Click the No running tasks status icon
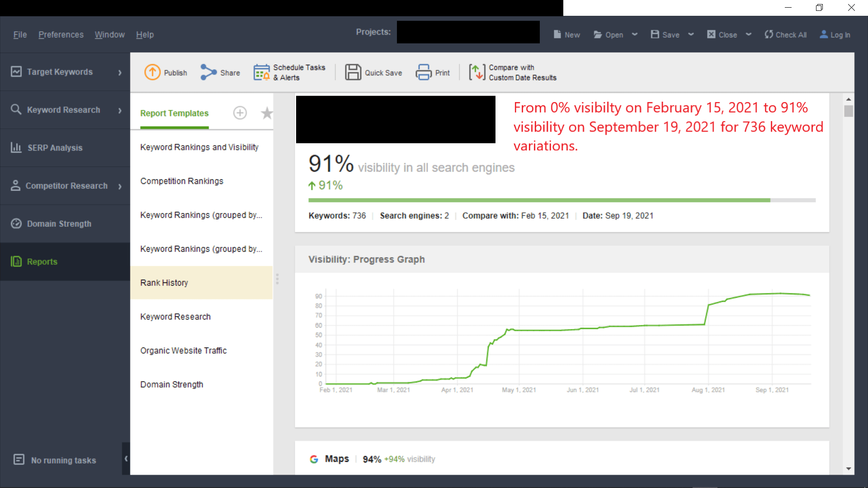This screenshot has width=868, height=488. [19, 460]
